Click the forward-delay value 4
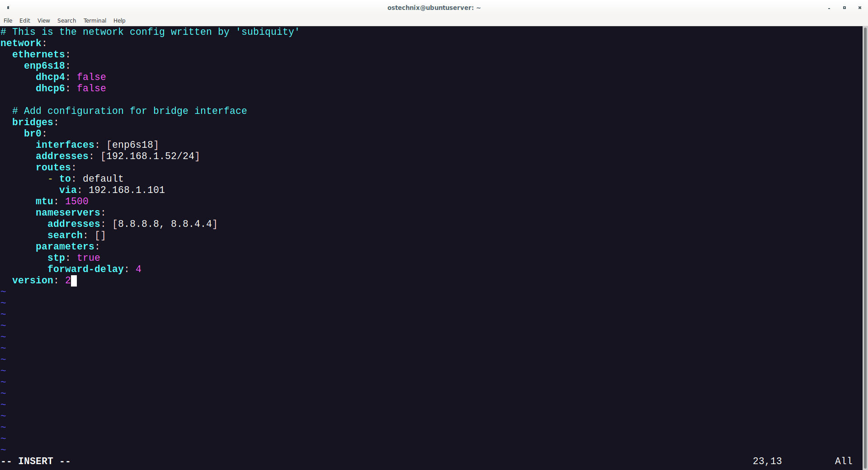Image resolution: width=868 pixels, height=470 pixels. tap(139, 269)
